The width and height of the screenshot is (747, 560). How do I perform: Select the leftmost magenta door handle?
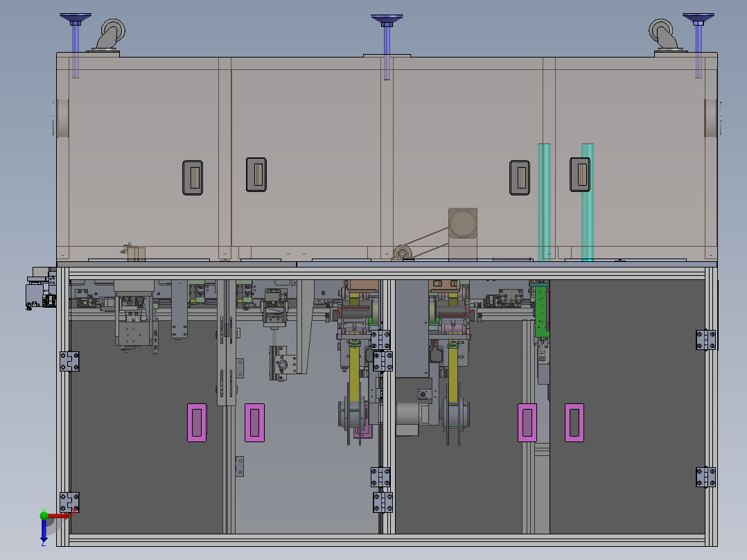(x=197, y=423)
